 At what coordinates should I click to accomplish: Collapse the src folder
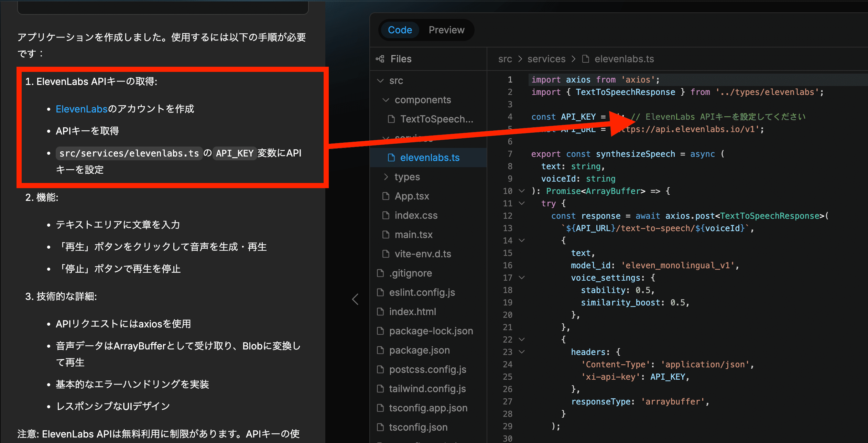[x=380, y=80]
